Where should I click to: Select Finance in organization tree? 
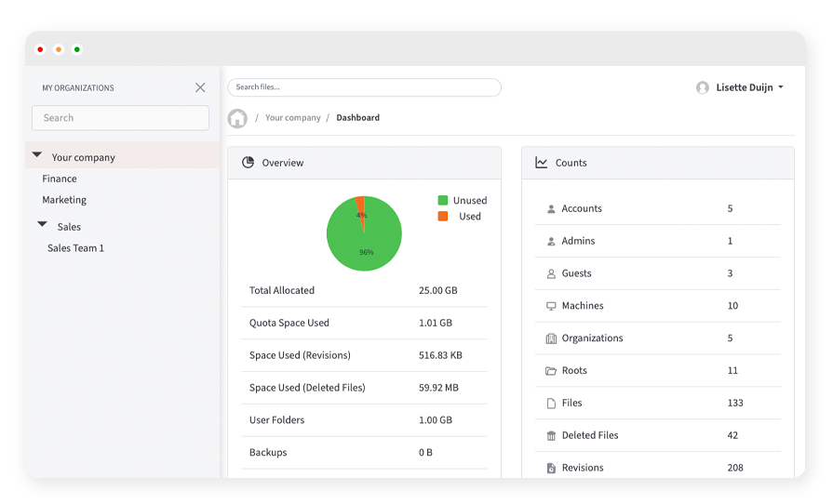[60, 179]
